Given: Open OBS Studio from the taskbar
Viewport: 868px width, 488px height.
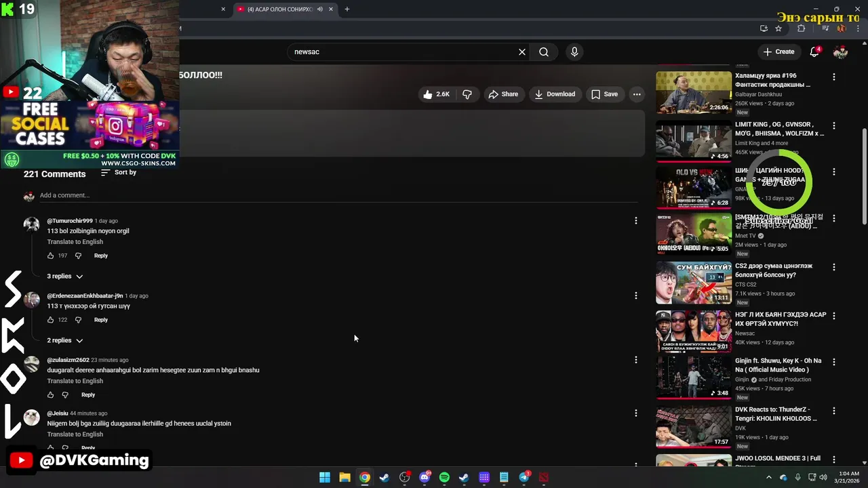Looking at the screenshot, I should coord(405,477).
